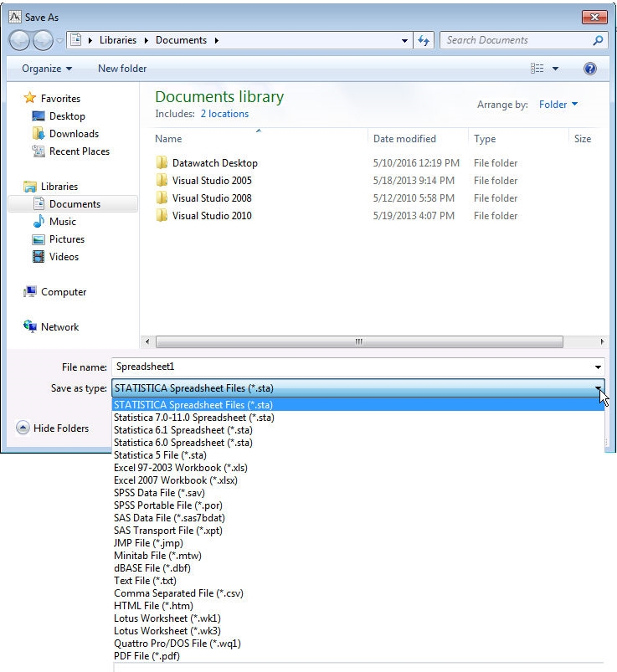Click in the File name input field

352,367
